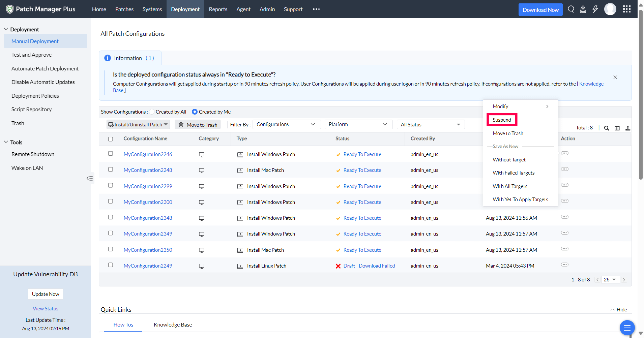Select the Created by All radio button
The image size is (644, 338).
(152, 112)
